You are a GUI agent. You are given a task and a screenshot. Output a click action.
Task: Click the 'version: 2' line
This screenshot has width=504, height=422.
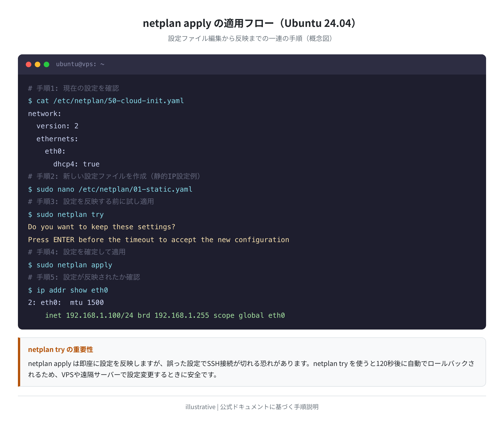(x=57, y=126)
